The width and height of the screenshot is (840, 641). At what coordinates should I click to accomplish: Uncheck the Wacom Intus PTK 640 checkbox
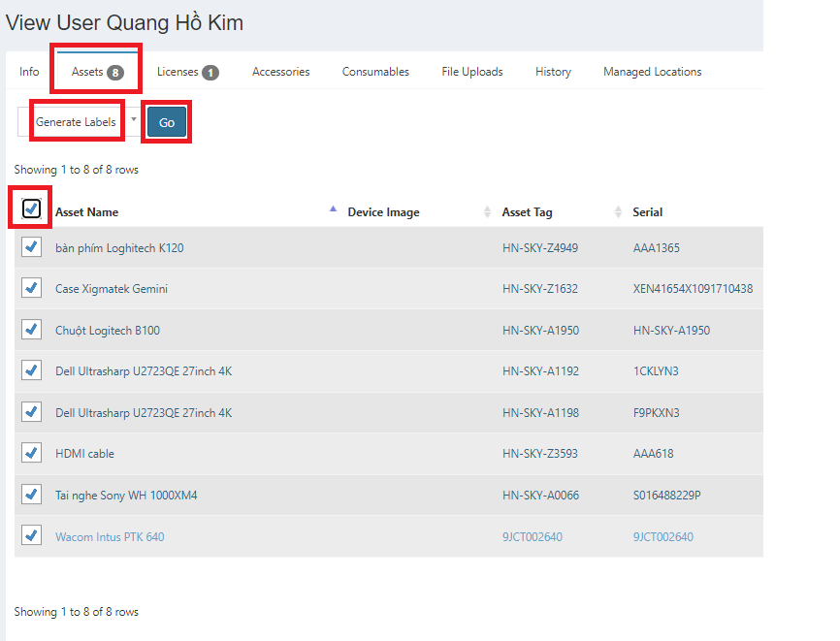(31, 535)
